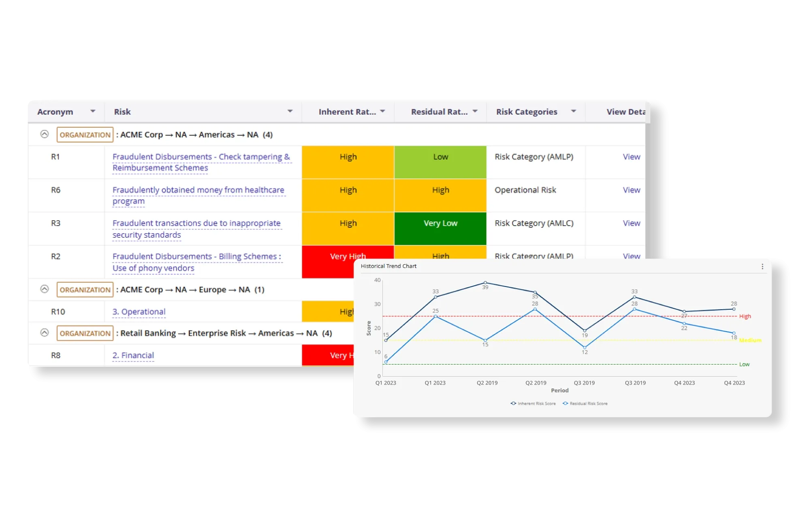The width and height of the screenshot is (800, 532).
Task: Click the table's vertical scrollbar
Action: pos(647,190)
